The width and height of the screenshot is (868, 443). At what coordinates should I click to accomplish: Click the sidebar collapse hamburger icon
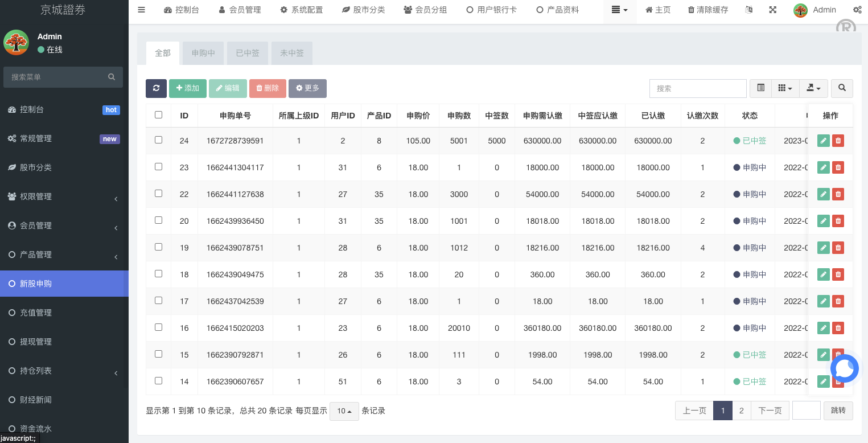(142, 10)
